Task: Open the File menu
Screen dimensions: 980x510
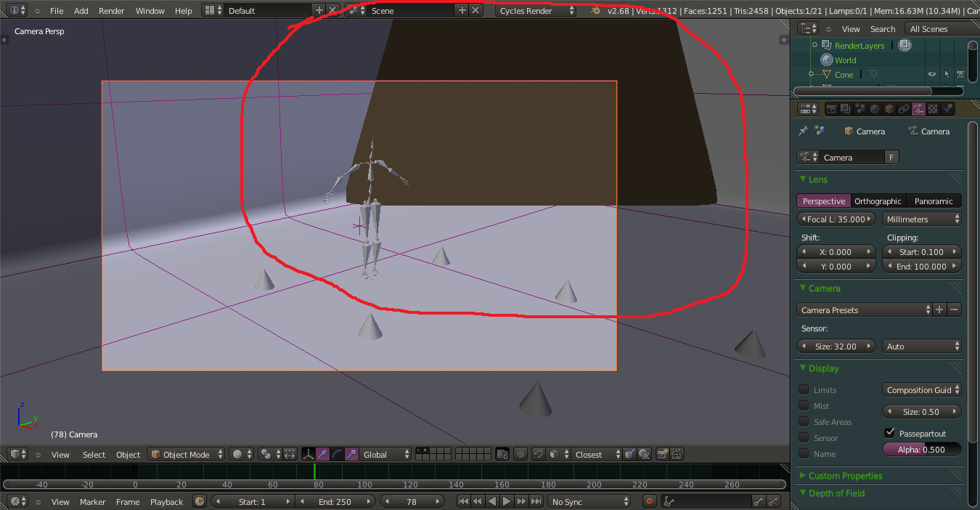Action: coord(57,10)
